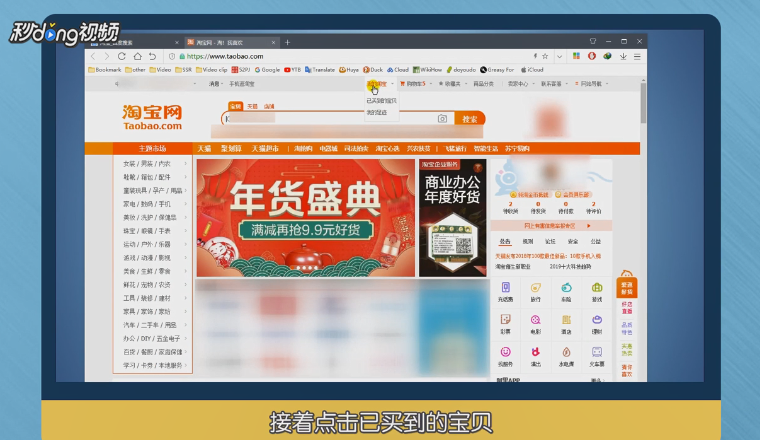Click the camera image search icon
760x440 pixels.
click(442, 119)
